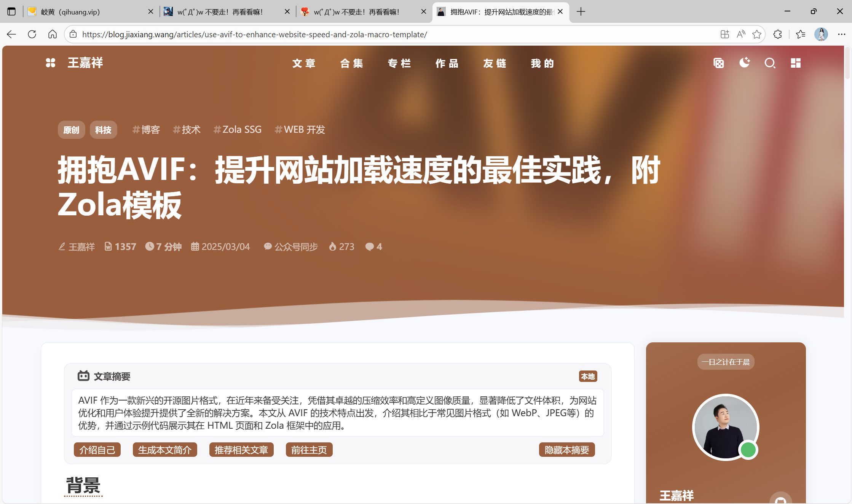The image size is (852, 504).
Task: Add page to favorites star icon
Action: click(757, 34)
